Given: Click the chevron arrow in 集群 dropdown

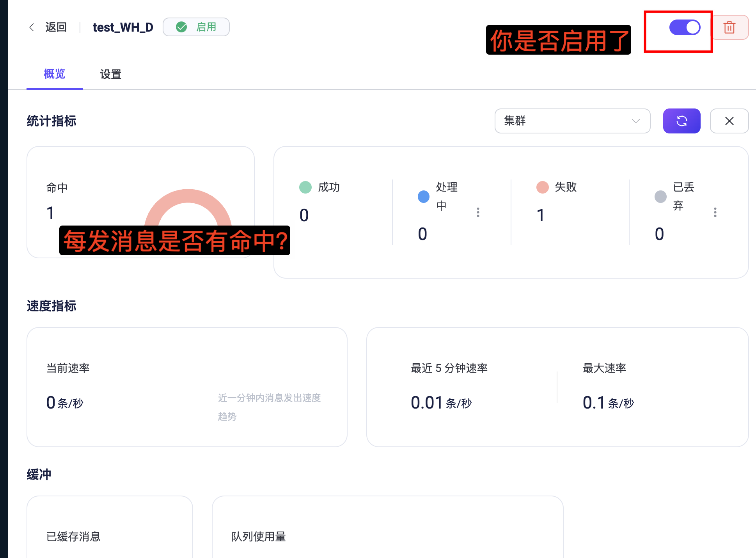Looking at the screenshot, I should 636,121.
